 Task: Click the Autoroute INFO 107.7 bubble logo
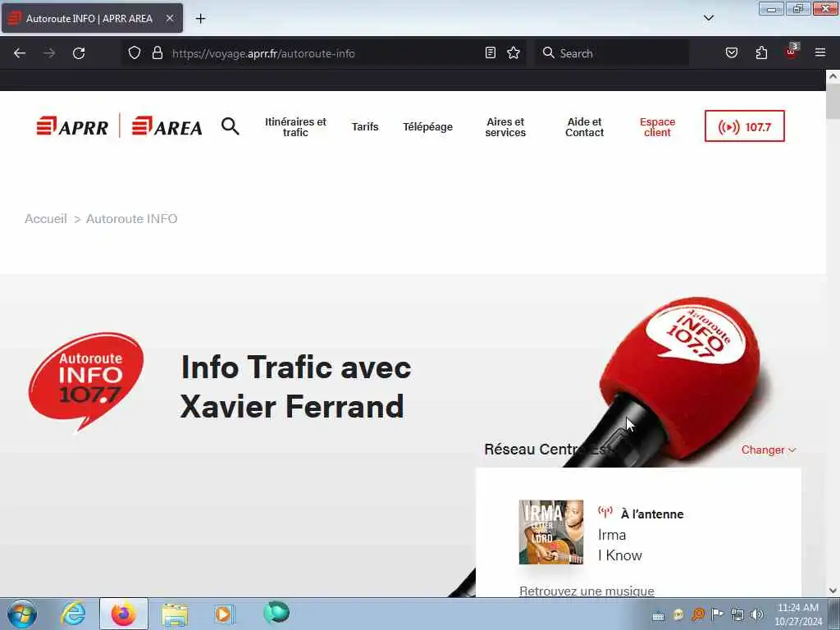click(x=85, y=381)
